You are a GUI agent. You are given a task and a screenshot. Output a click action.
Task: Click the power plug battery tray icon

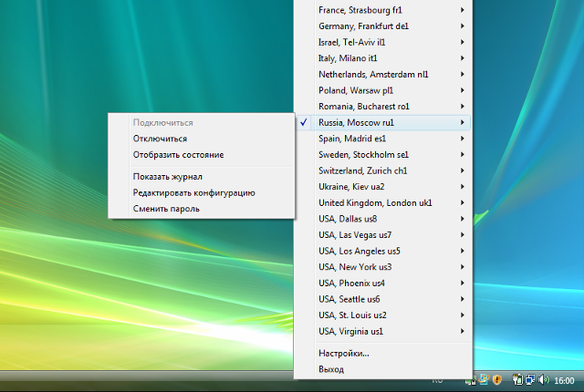(517, 380)
